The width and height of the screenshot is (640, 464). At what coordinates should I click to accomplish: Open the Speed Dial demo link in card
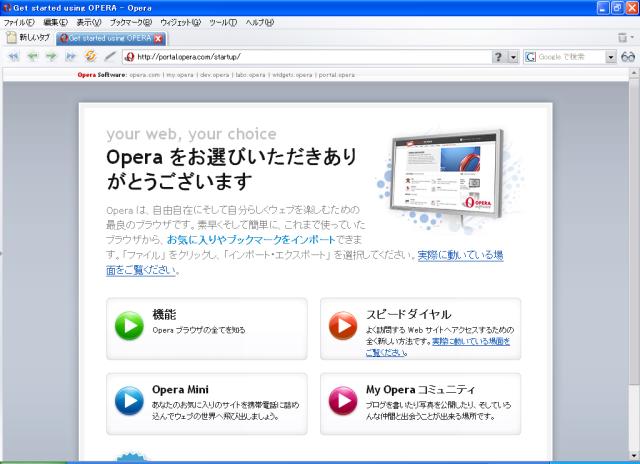click(438, 346)
